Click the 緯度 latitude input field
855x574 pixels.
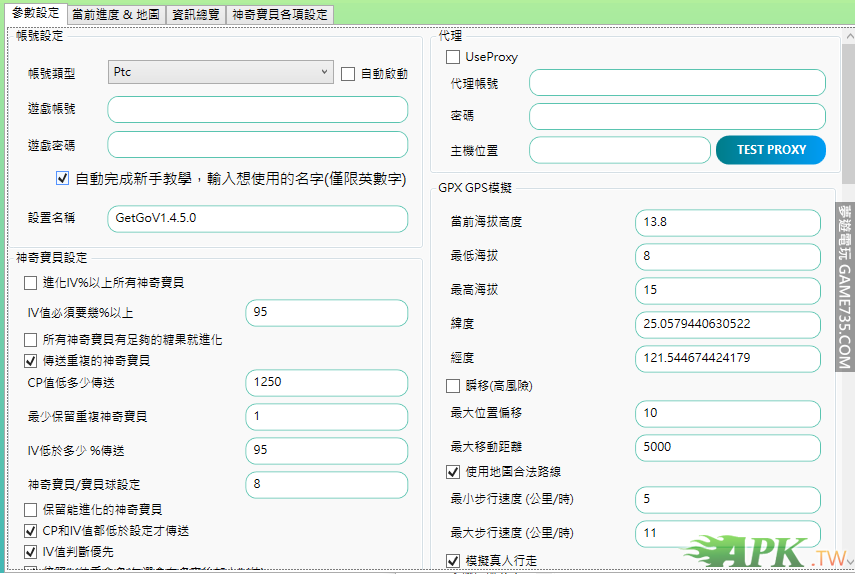[x=727, y=324]
